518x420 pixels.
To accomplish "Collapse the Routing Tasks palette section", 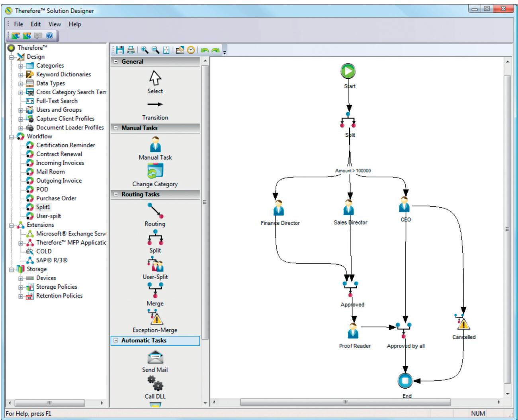I will click(x=116, y=194).
